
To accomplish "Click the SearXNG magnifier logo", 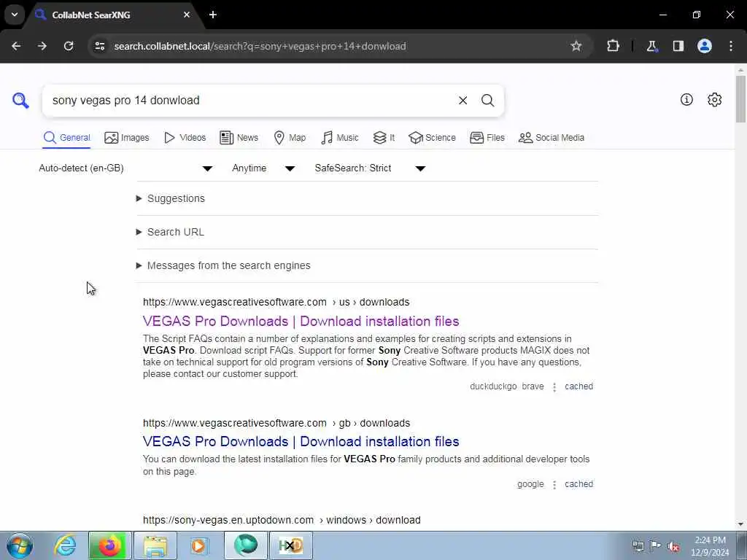I will (x=20, y=101).
